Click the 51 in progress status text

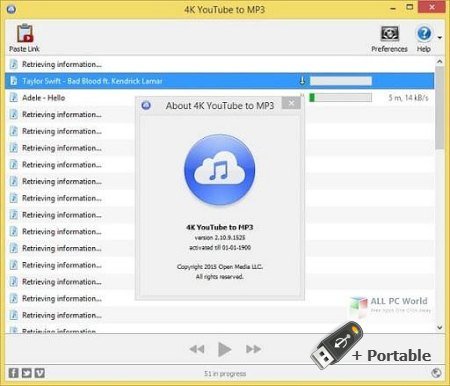(x=225, y=374)
